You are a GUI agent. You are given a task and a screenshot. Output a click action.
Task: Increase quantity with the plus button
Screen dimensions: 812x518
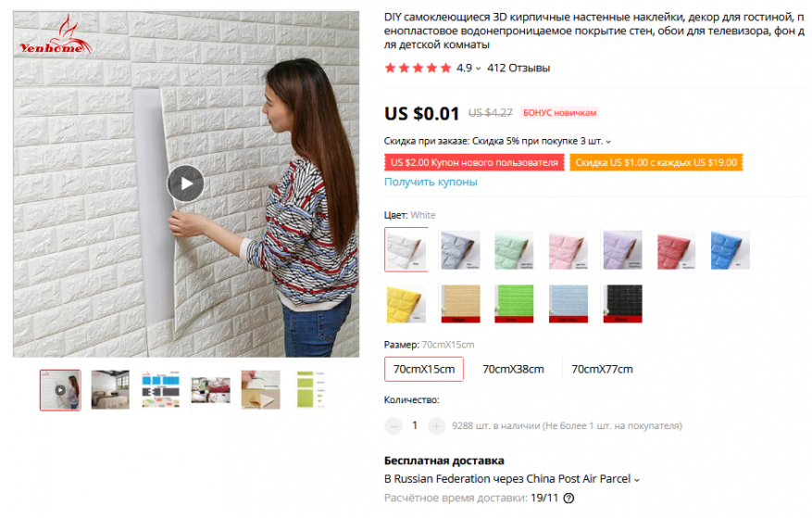[436, 426]
